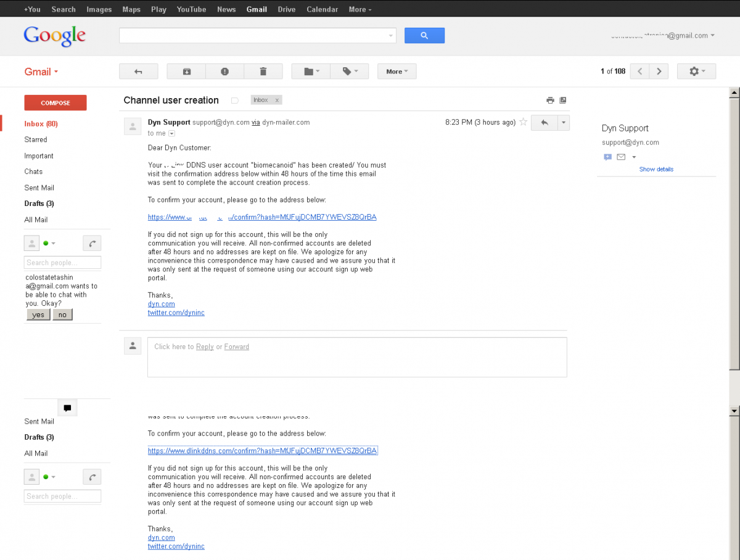The height and width of the screenshot is (560, 740).
Task: Click the Reply link in reply box
Action: pos(205,347)
